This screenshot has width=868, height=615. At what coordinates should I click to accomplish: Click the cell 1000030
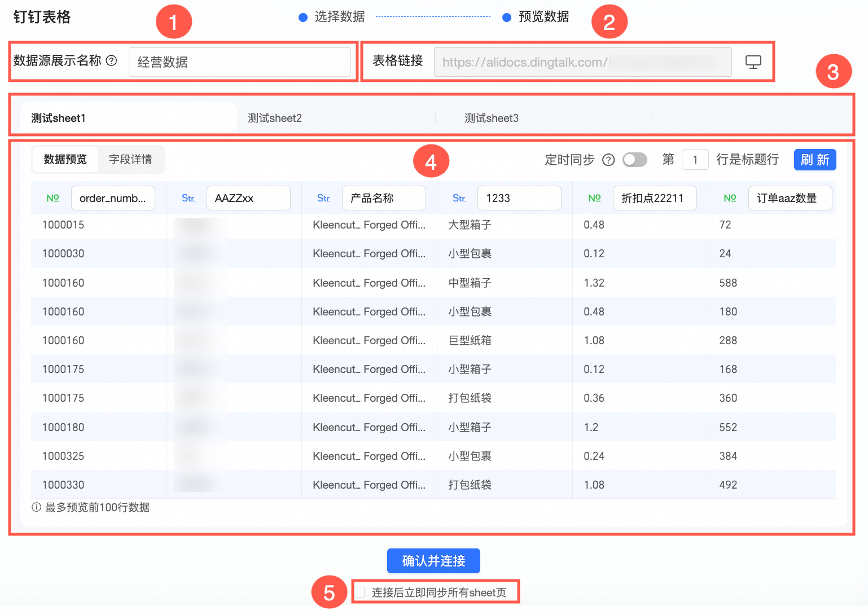[x=63, y=253]
